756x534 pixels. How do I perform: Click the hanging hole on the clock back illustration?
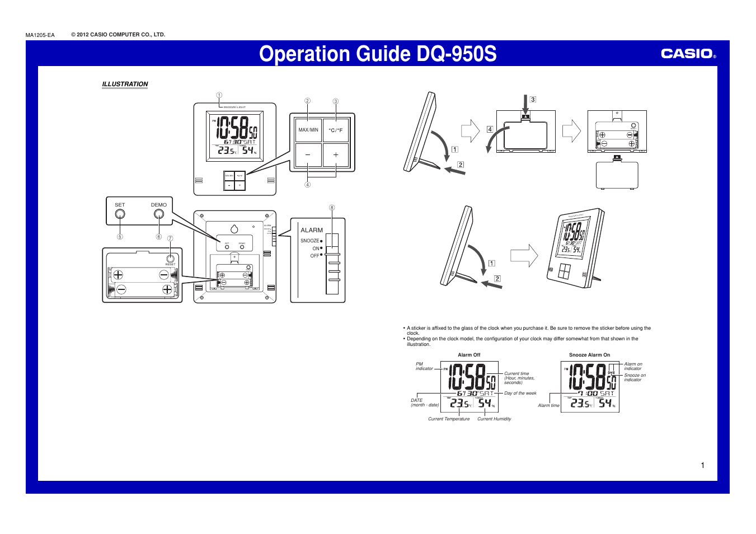[234, 228]
